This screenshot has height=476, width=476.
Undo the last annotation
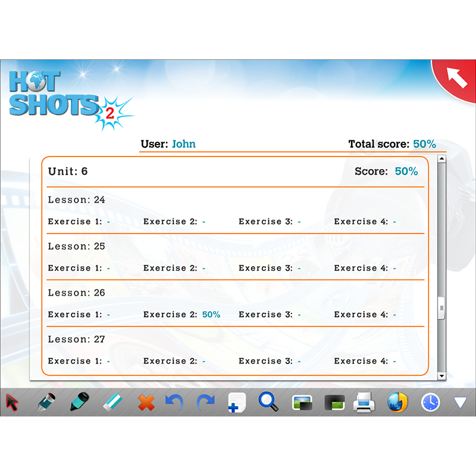(x=174, y=403)
